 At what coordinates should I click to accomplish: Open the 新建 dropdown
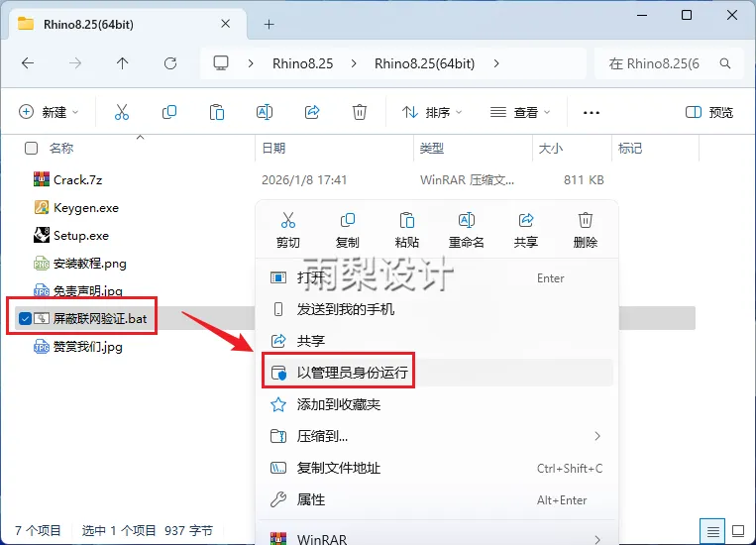[x=49, y=112]
